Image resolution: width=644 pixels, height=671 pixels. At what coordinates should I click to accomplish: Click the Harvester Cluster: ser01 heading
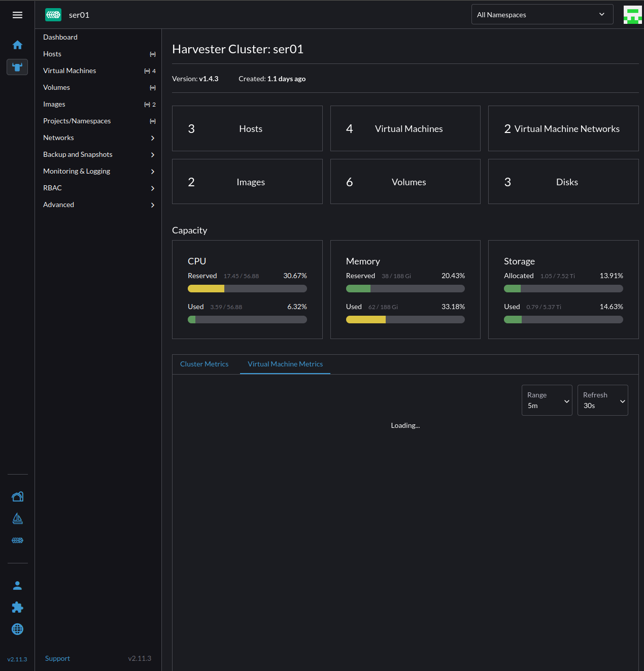coord(238,49)
